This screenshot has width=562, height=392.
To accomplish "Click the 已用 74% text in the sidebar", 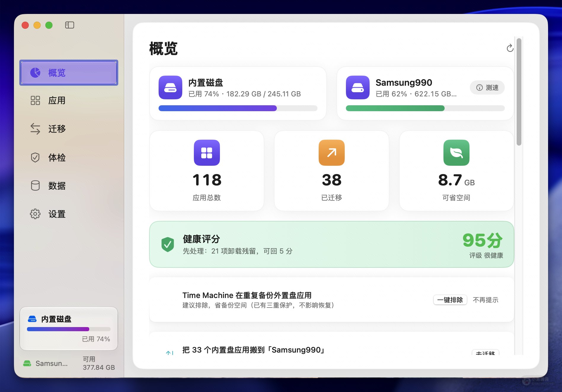I will click(96, 339).
